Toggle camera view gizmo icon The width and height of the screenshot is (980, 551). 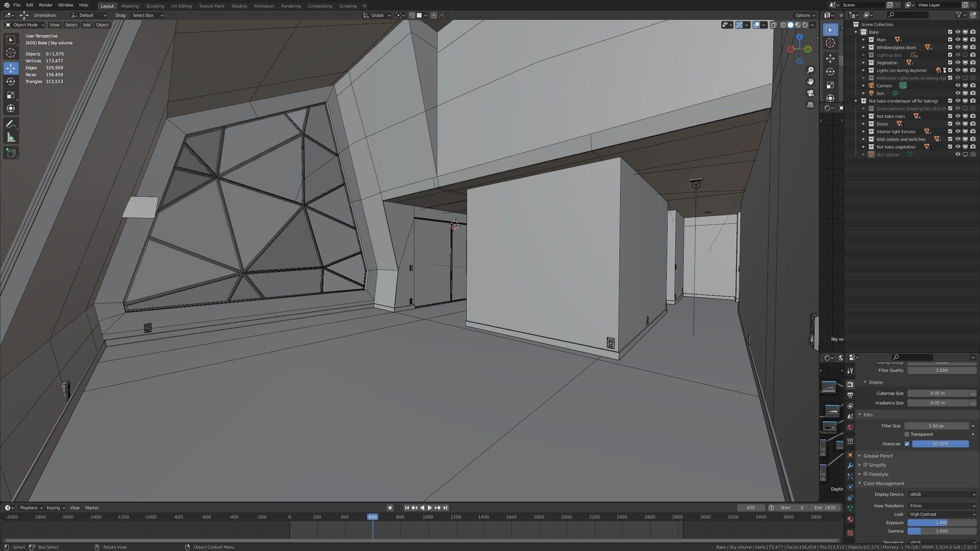click(x=810, y=93)
